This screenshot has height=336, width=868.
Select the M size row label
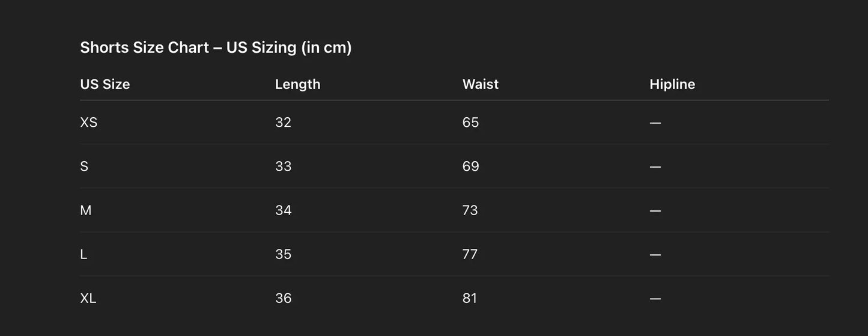click(x=86, y=210)
